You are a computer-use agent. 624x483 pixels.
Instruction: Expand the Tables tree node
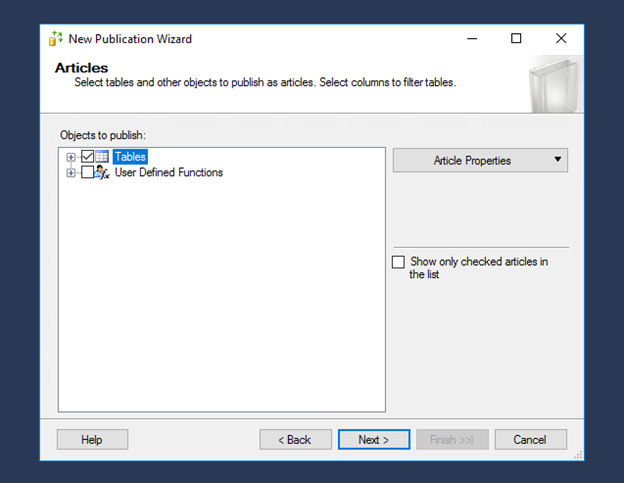coord(71,157)
